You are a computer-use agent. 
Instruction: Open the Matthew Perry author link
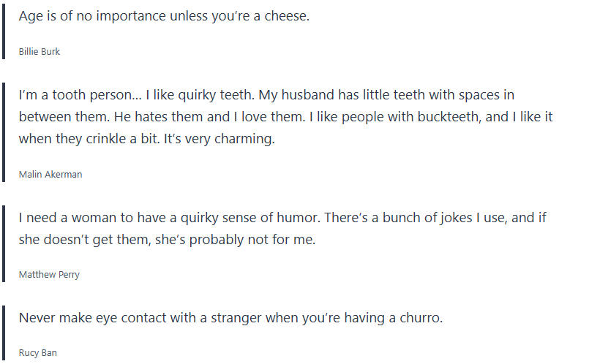(49, 275)
